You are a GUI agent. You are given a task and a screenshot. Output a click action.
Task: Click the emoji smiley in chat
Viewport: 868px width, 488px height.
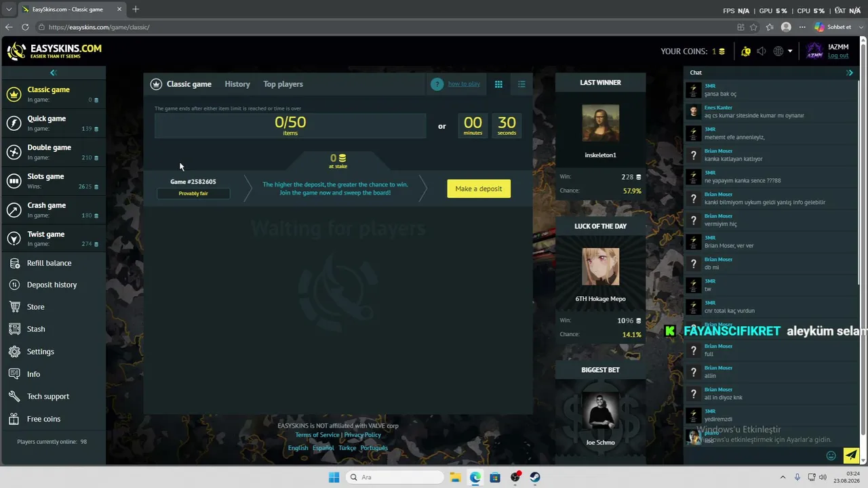831,455
